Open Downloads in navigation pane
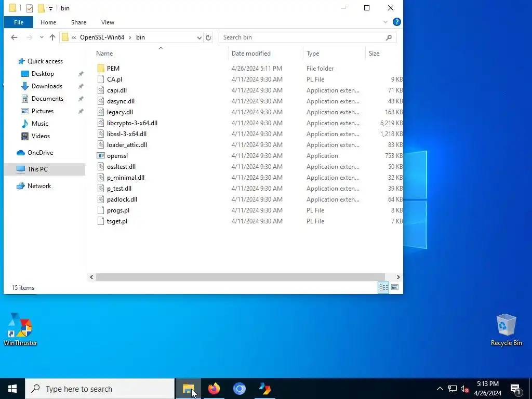The width and height of the screenshot is (532, 399). point(47,86)
